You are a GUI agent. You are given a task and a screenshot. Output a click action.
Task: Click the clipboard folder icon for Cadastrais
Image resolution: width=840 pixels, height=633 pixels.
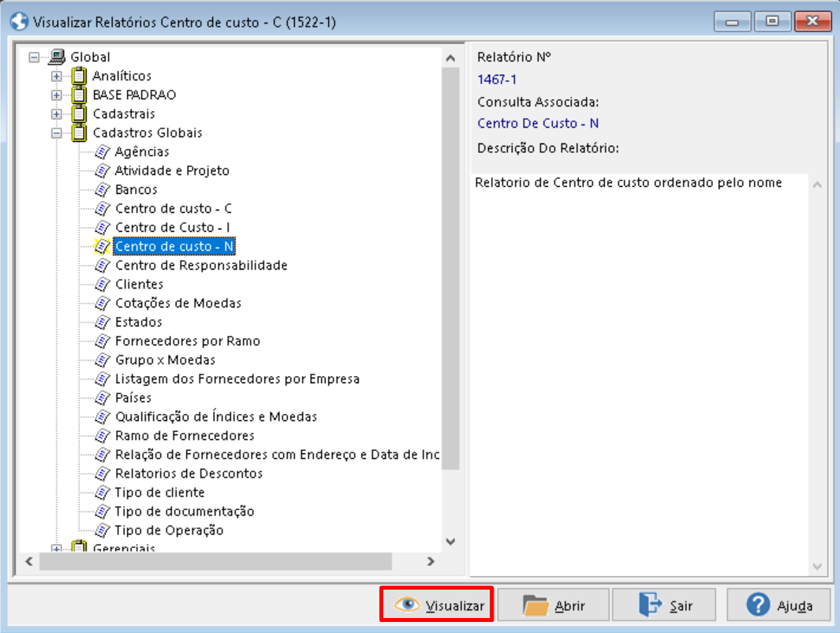click(79, 114)
